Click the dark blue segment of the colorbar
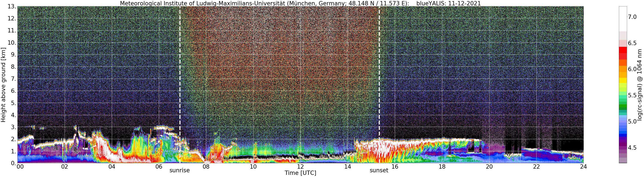 click(623, 135)
